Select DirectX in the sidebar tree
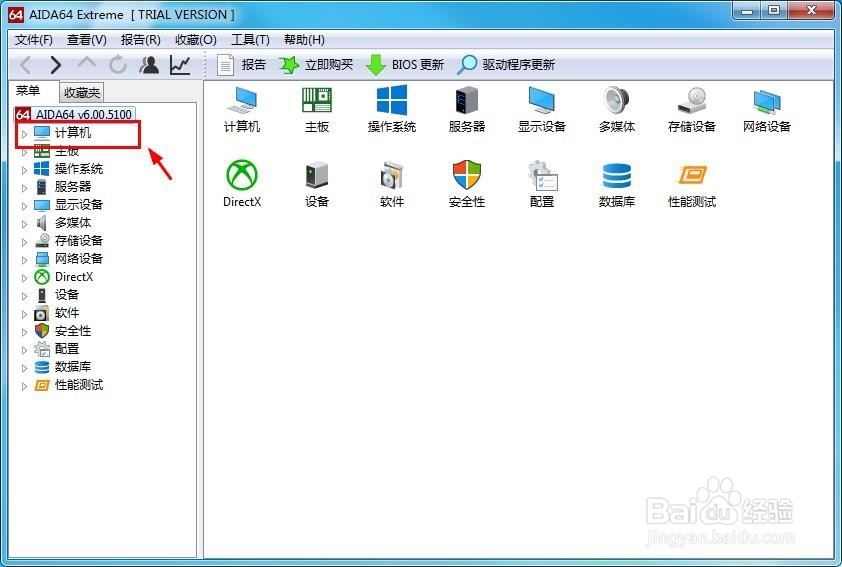 point(64,277)
